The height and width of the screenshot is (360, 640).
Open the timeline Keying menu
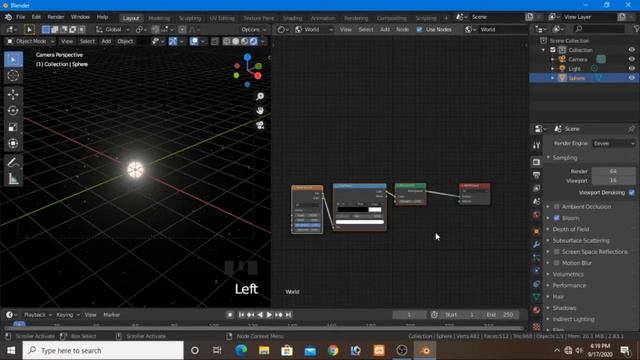(68, 315)
